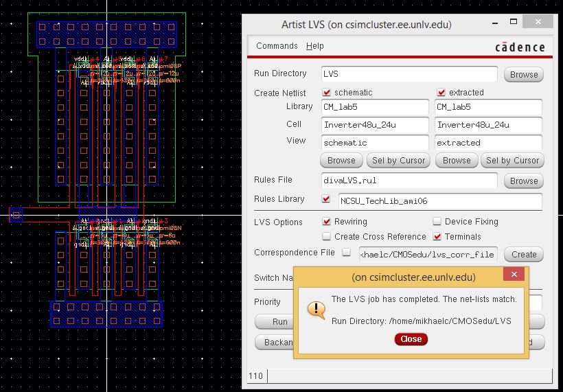Click the Cadence logo

coord(520,47)
